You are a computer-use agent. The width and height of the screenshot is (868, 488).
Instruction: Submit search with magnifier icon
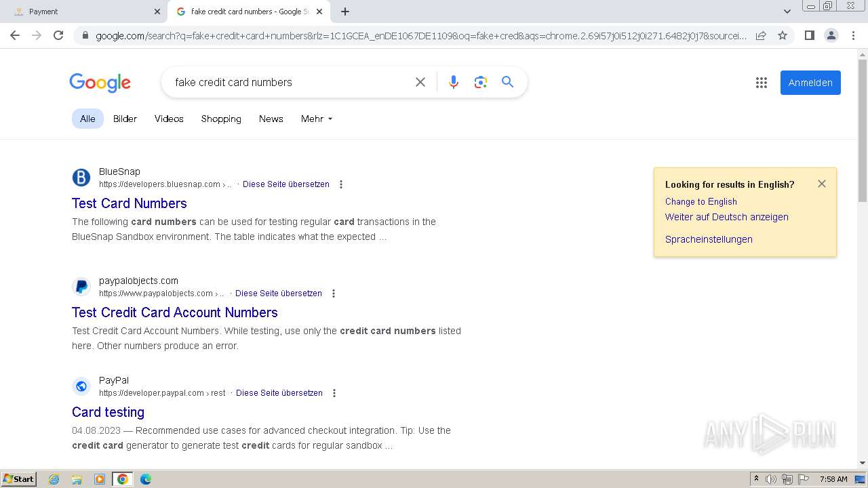click(507, 82)
